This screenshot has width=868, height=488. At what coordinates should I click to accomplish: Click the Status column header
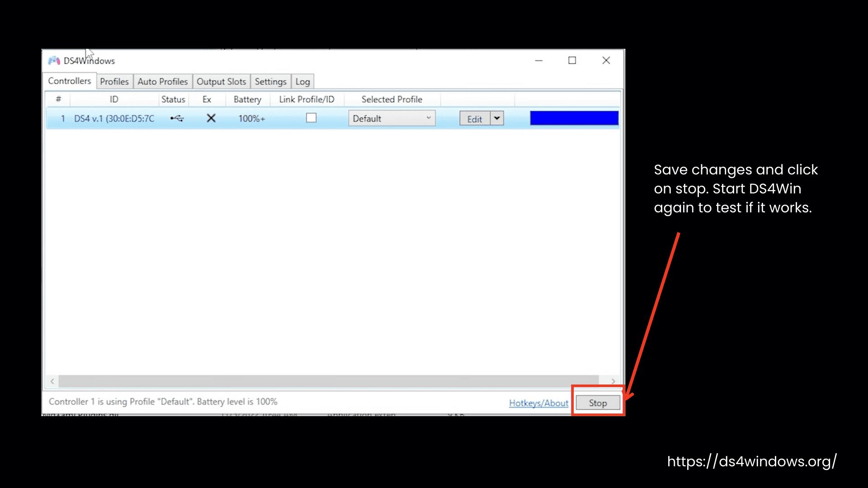click(x=173, y=99)
